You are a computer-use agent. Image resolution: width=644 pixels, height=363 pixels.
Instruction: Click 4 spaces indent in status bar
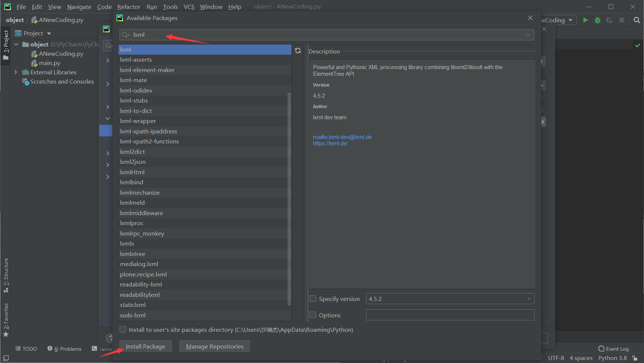(x=581, y=358)
